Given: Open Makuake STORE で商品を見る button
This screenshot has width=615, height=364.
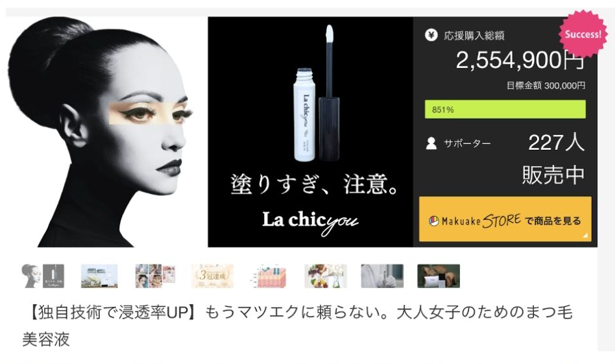Looking at the screenshot, I should 505,219.
